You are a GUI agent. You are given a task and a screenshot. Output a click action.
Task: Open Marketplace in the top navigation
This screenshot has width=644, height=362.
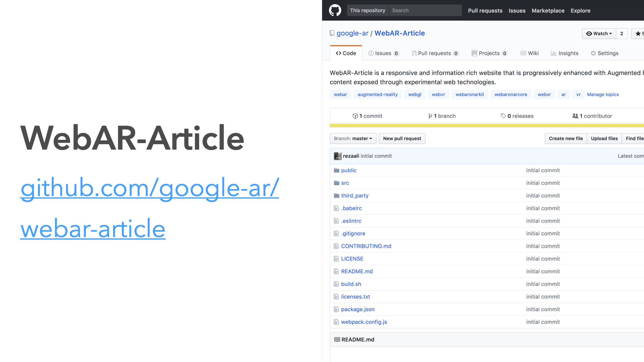click(x=548, y=11)
